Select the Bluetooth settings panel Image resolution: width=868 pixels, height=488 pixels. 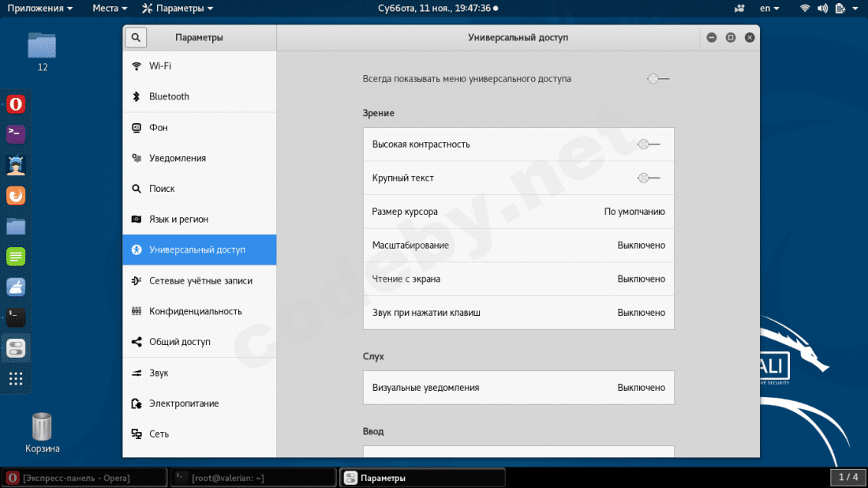200,96
